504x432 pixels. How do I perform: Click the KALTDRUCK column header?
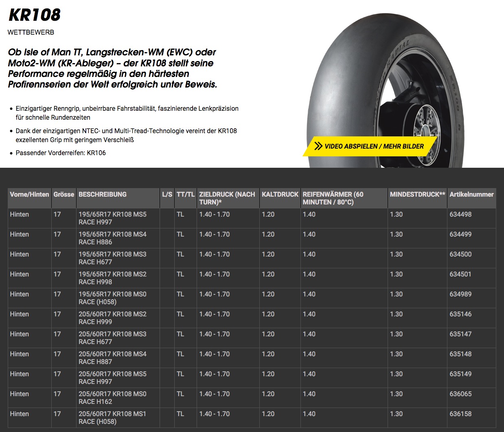(280, 195)
